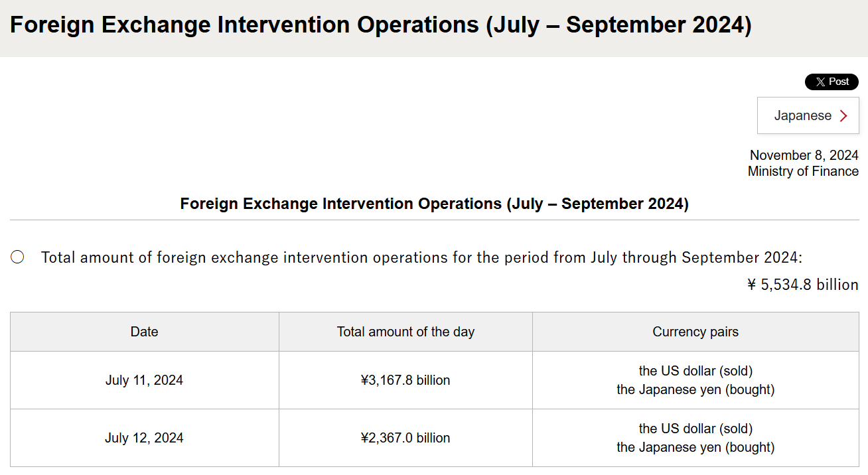Click the sentence describing July through September total

(422, 257)
